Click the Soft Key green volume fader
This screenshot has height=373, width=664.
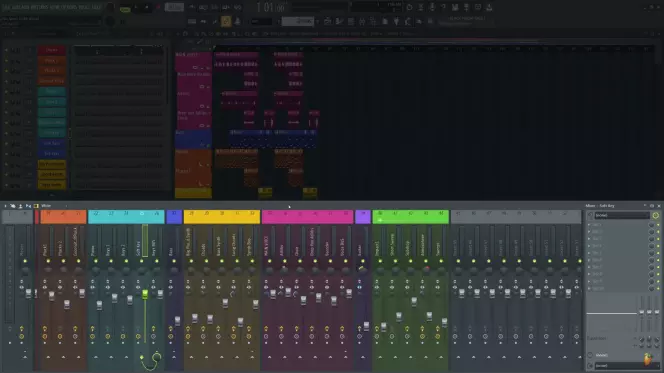tap(145, 294)
